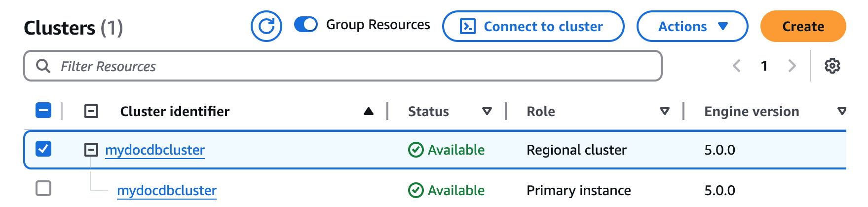Click the Connect to cluster button
868x207 pixels.
(x=533, y=26)
